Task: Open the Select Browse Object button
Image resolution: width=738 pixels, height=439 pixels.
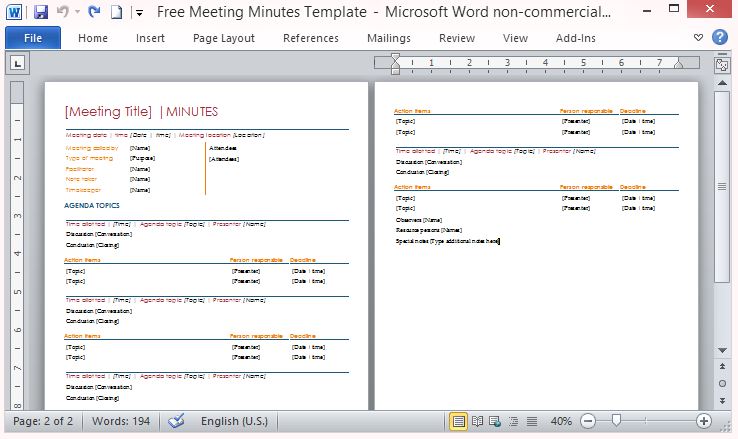Action: (722, 382)
